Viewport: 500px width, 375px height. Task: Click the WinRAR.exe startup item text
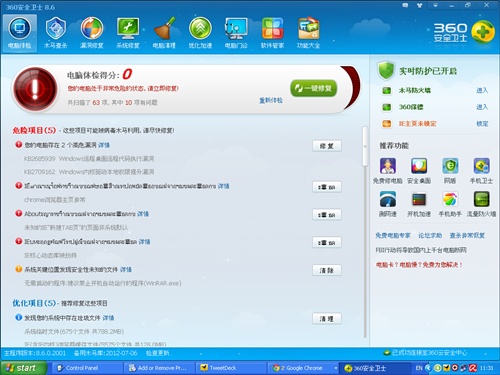pyautogui.click(x=103, y=283)
